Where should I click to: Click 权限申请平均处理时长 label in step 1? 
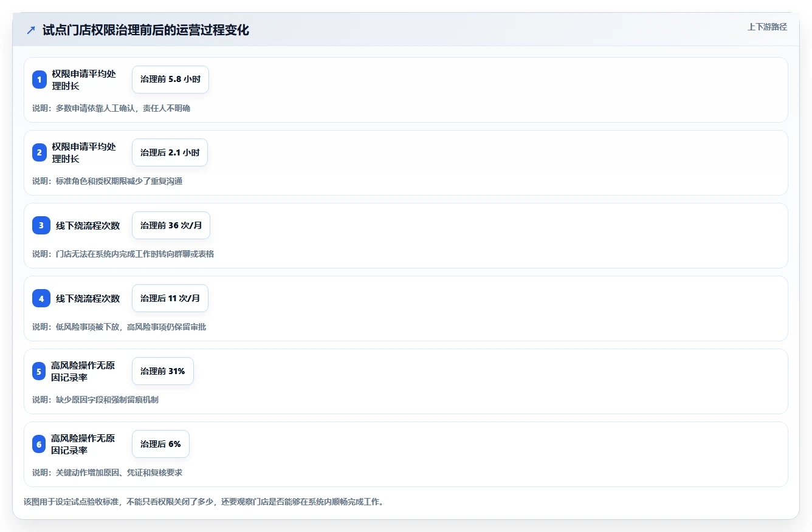pos(84,80)
